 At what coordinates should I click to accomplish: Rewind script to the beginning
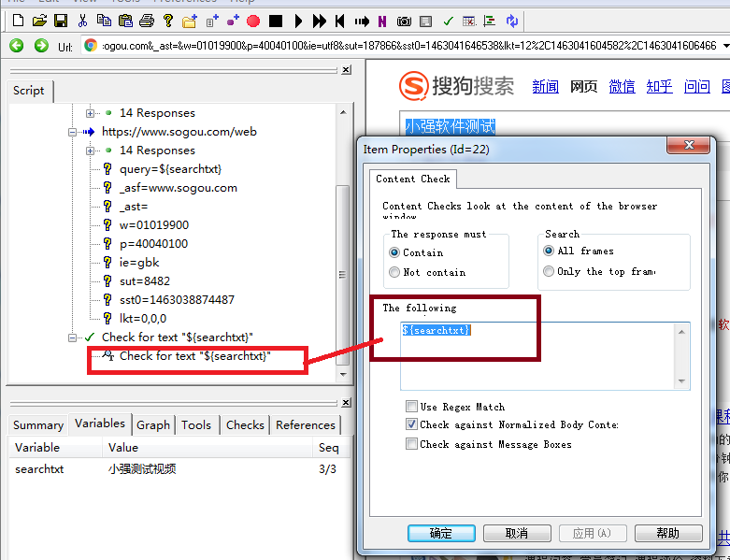click(340, 21)
